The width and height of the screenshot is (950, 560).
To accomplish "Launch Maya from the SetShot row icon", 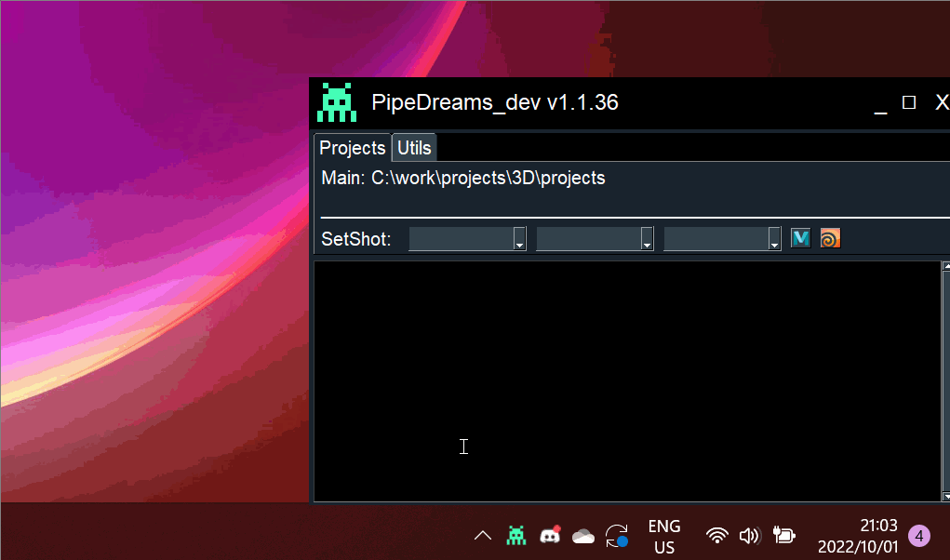I will click(800, 238).
